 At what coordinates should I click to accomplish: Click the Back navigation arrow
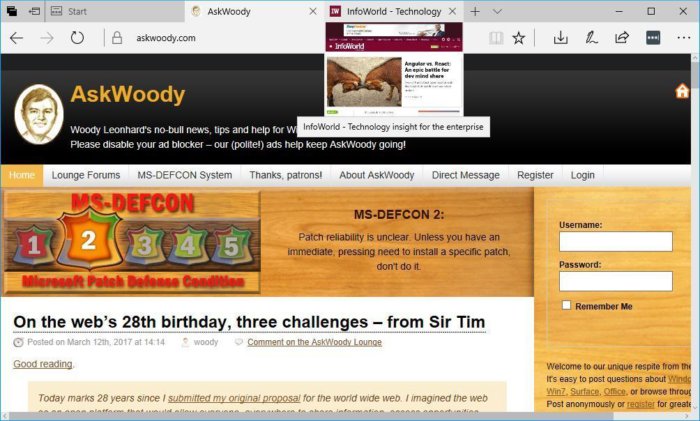(17, 38)
